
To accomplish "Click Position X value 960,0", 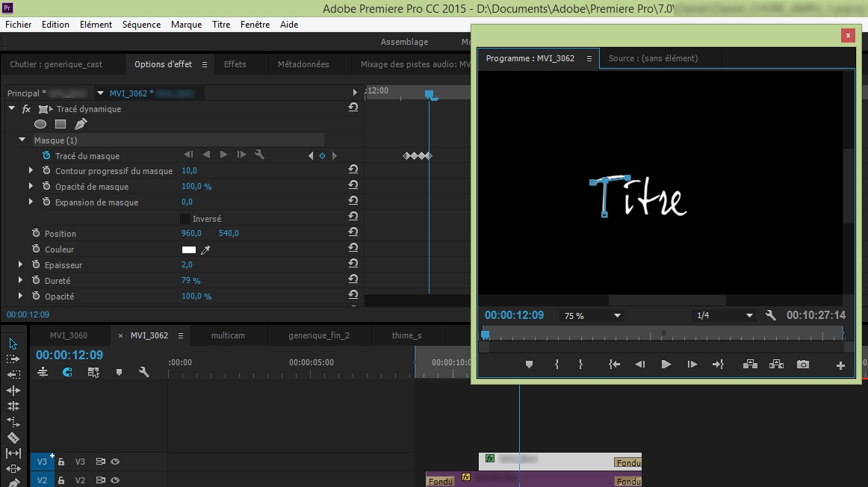I will point(191,233).
